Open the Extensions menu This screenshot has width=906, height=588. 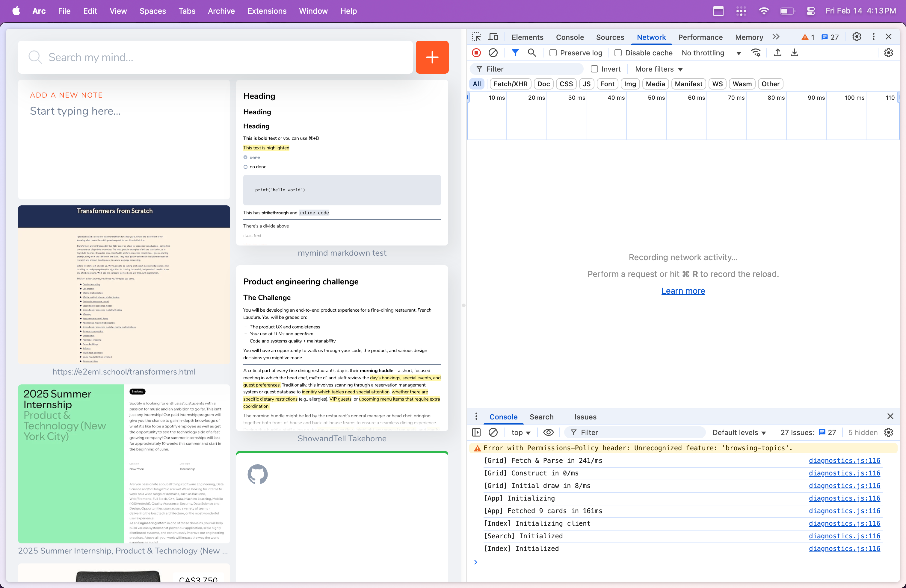click(267, 11)
